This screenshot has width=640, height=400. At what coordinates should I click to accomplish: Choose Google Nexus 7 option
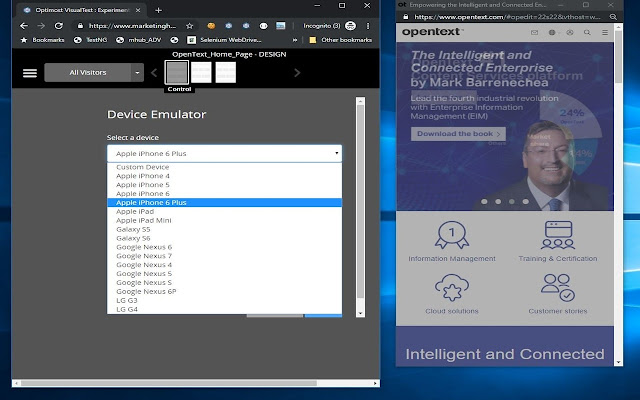coord(224,256)
